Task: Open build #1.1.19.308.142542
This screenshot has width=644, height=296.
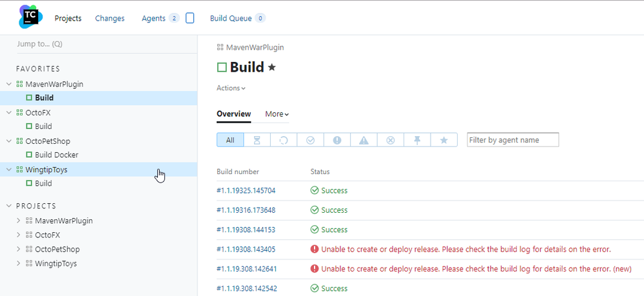Action: (247, 288)
